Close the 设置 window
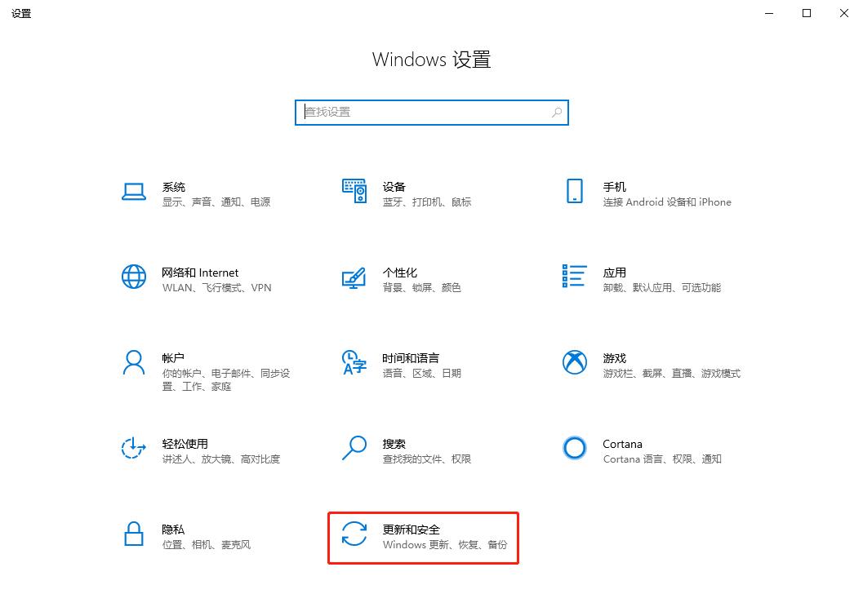The image size is (863, 616). click(x=843, y=13)
